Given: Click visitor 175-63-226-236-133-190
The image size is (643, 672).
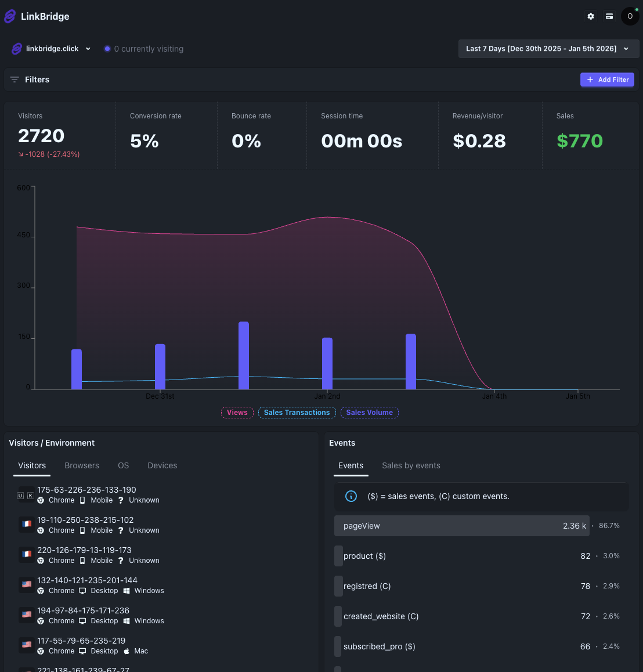Looking at the screenshot, I should [86, 489].
